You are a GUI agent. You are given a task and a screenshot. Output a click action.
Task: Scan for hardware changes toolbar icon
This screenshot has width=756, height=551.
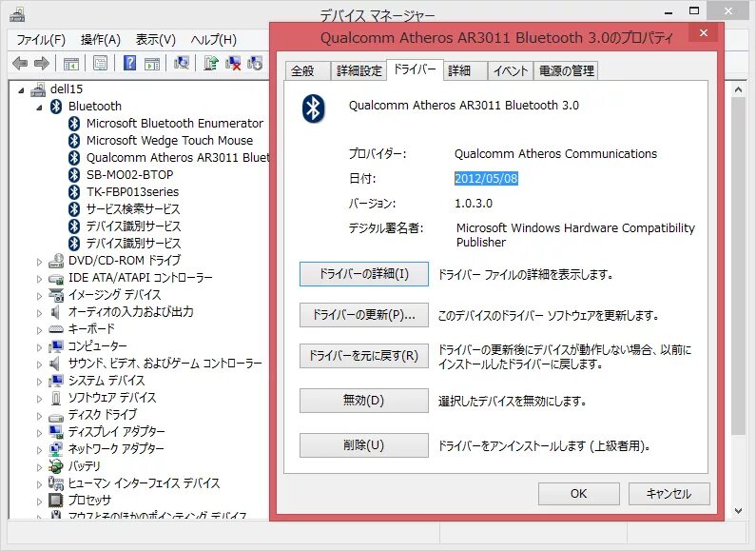coord(182,63)
